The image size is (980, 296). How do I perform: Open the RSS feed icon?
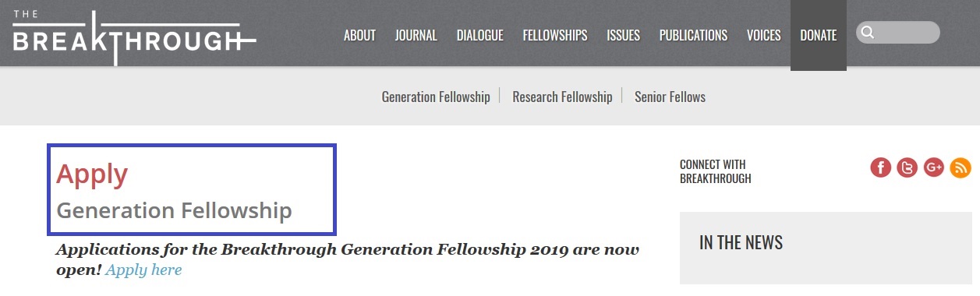coord(961,167)
